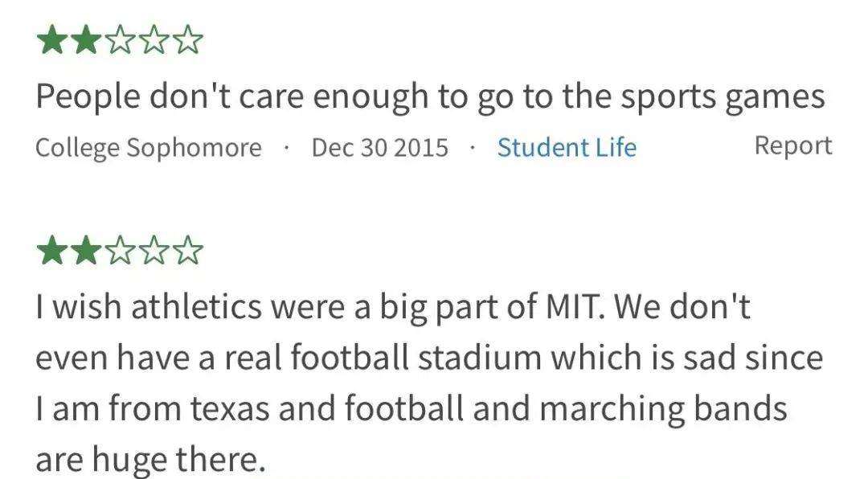Click the "I wish athletics were" review line
The width and height of the screenshot is (868, 479).
tap(392, 306)
